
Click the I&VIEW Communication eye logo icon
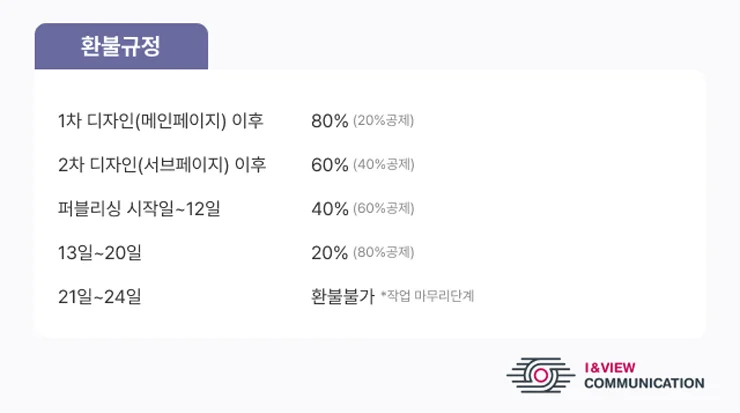[x=541, y=375]
